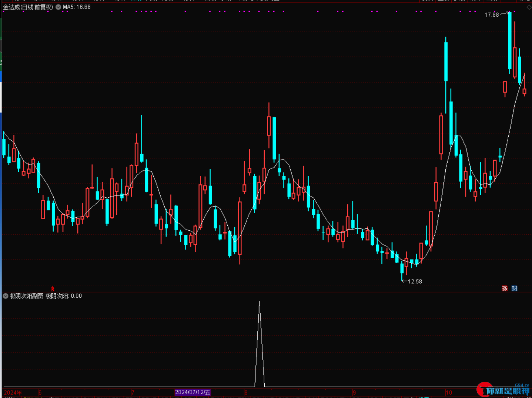This screenshot has width=532, height=398.
Task: Click month 8 on the time axis
Action: pos(246,392)
